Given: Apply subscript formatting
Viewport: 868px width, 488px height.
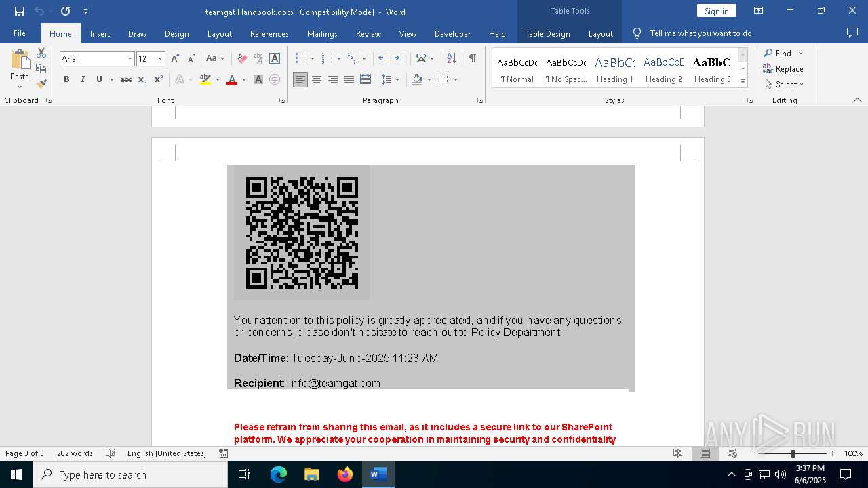Looking at the screenshot, I should tap(142, 79).
